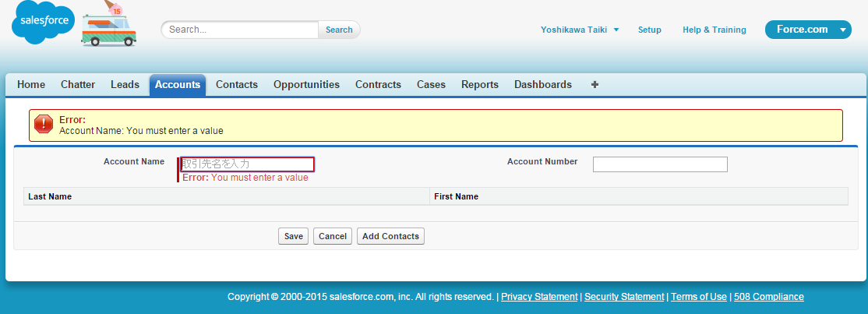Click the Salesforce cloud logo
868x314 pixels.
coord(43,22)
